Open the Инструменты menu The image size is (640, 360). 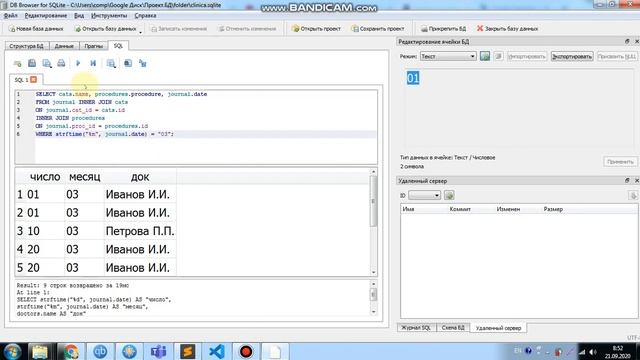[109, 16]
